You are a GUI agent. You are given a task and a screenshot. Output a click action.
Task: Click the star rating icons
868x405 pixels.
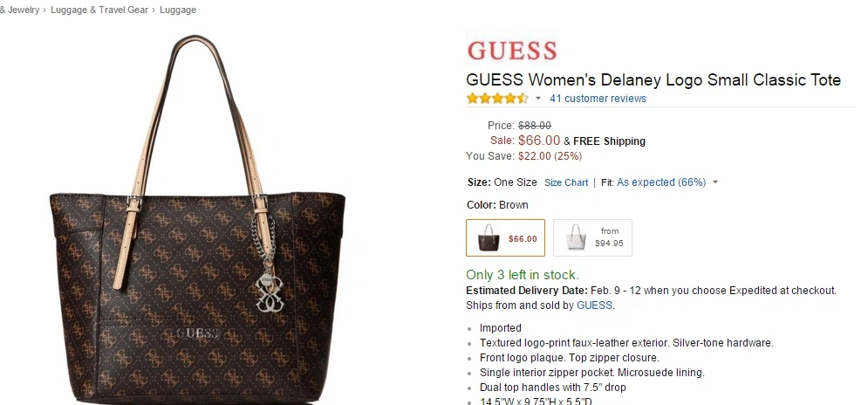click(x=497, y=99)
